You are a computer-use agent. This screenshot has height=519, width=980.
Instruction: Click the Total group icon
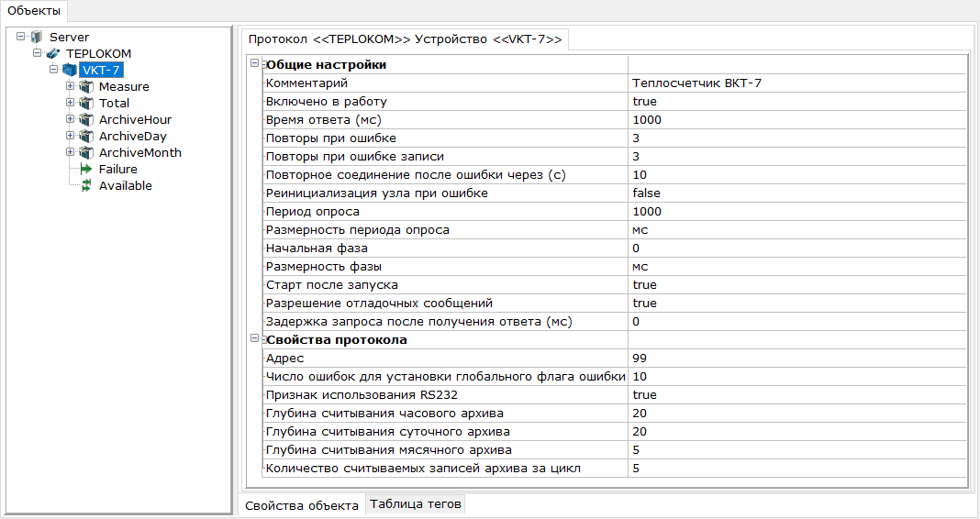[86, 103]
